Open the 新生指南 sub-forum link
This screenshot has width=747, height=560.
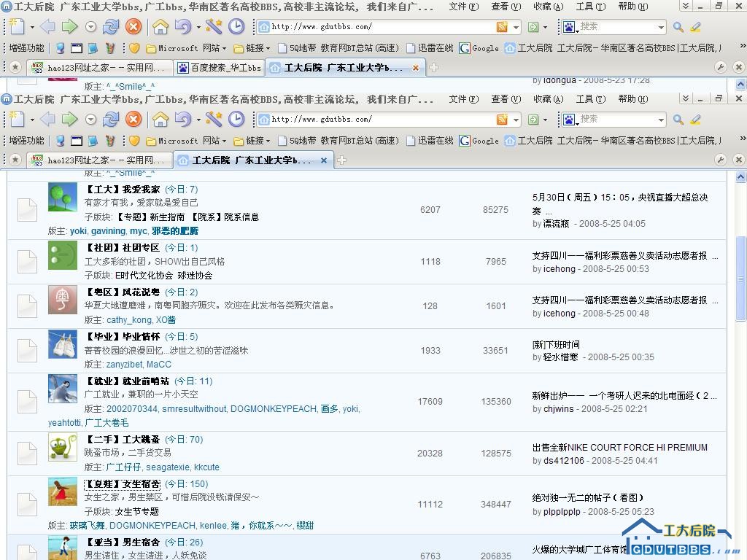(x=167, y=217)
